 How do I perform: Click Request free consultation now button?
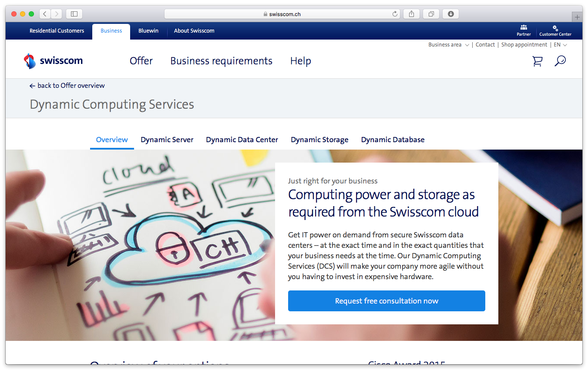(x=386, y=301)
